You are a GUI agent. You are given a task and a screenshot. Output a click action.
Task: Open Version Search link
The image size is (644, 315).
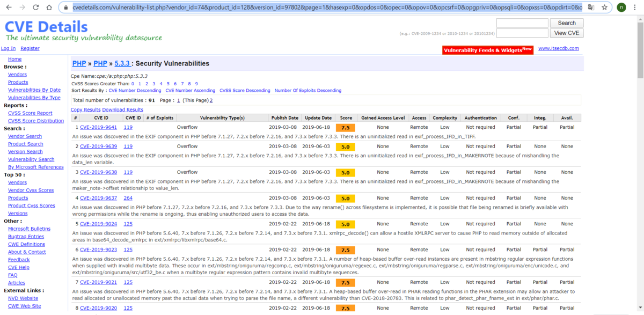pyautogui.click(x=25, y=152)
